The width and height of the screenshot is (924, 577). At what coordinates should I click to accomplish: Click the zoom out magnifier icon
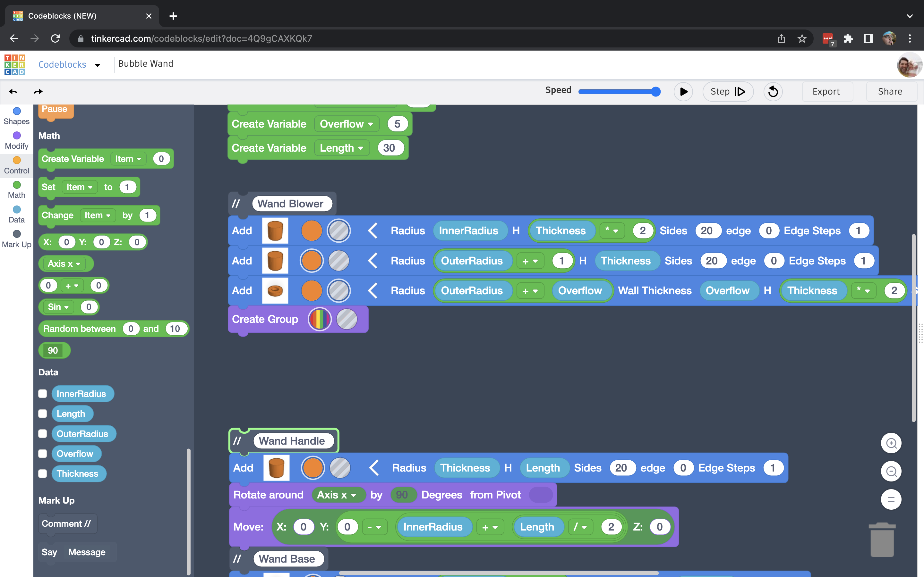coord(891,471)
